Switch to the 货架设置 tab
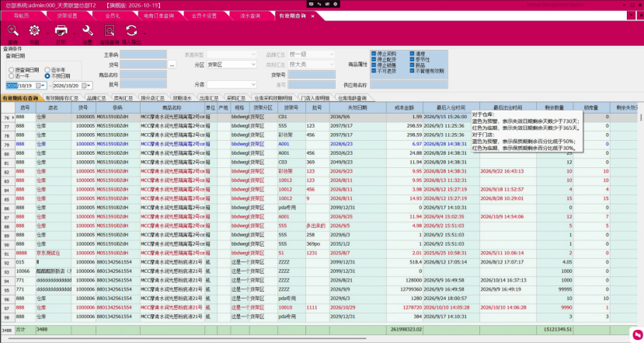Viewport: 644px width, 343px height. [x=67, y=16]
